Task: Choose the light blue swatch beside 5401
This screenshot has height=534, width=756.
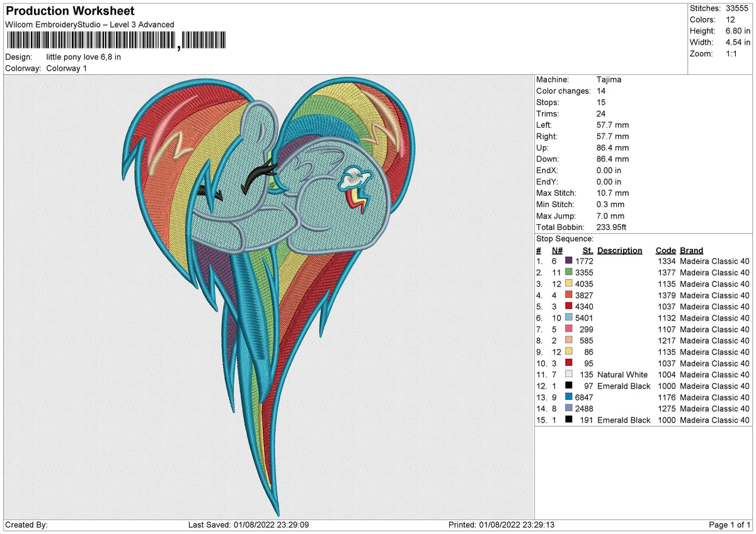Action: tap(569, 317)
